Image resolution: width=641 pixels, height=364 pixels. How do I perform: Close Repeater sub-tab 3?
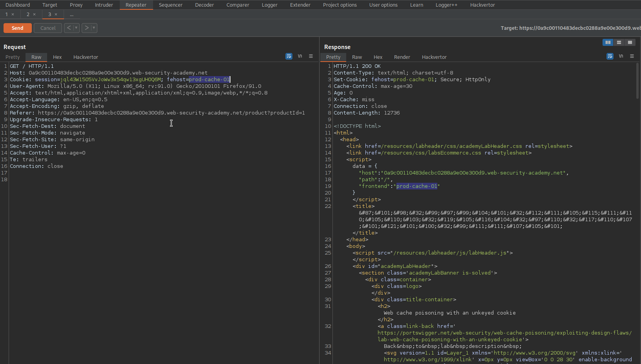point(56,14)
